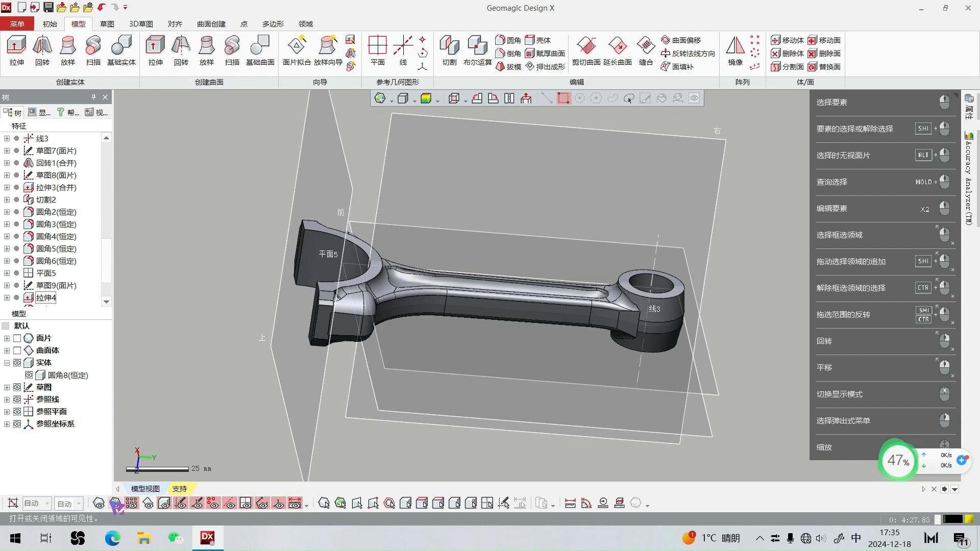Open the 菜单 menu

pyautogui.click(x=17, y=23)
